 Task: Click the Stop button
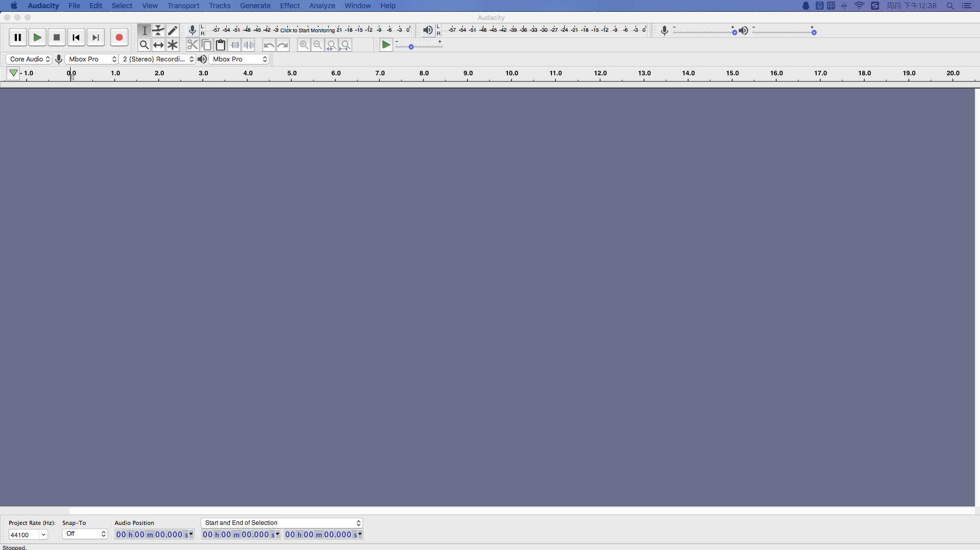[56, 37]
